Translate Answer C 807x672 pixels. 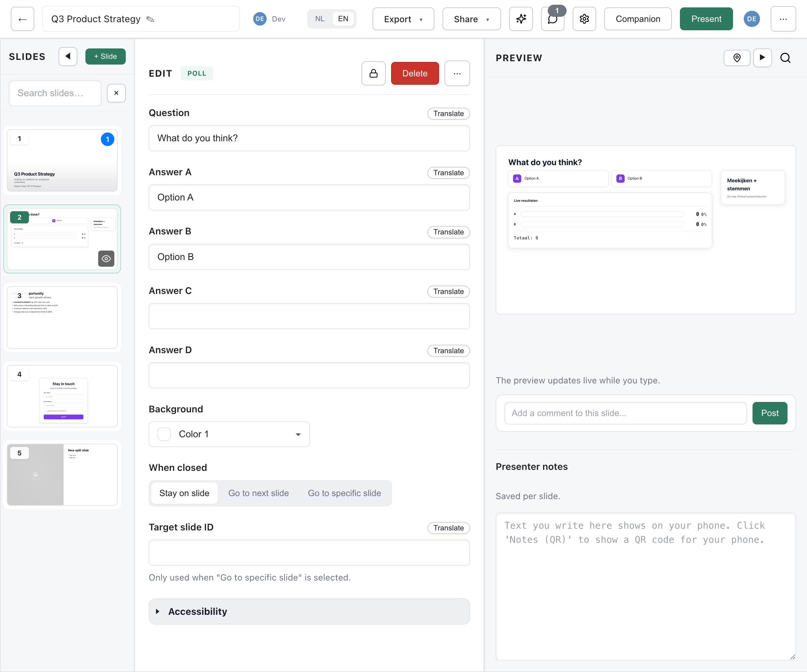click(x=449, y=291)
